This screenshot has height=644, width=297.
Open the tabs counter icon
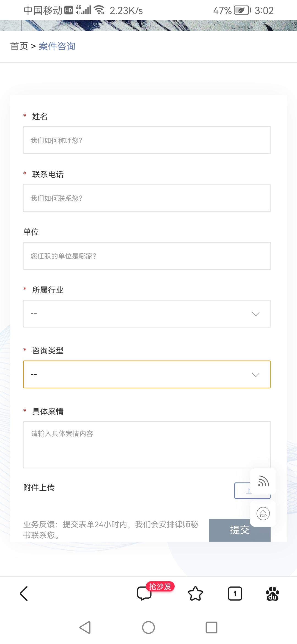coord(235,593)
